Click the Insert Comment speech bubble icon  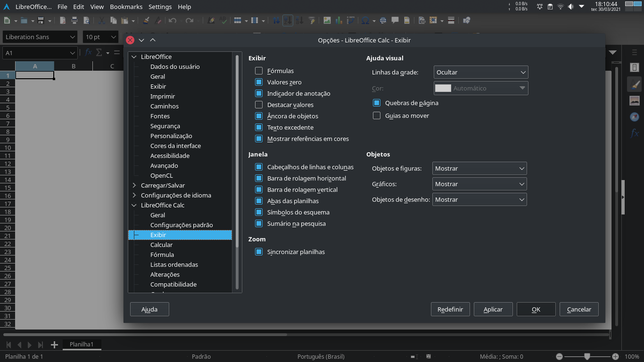[x=395, y=21]
